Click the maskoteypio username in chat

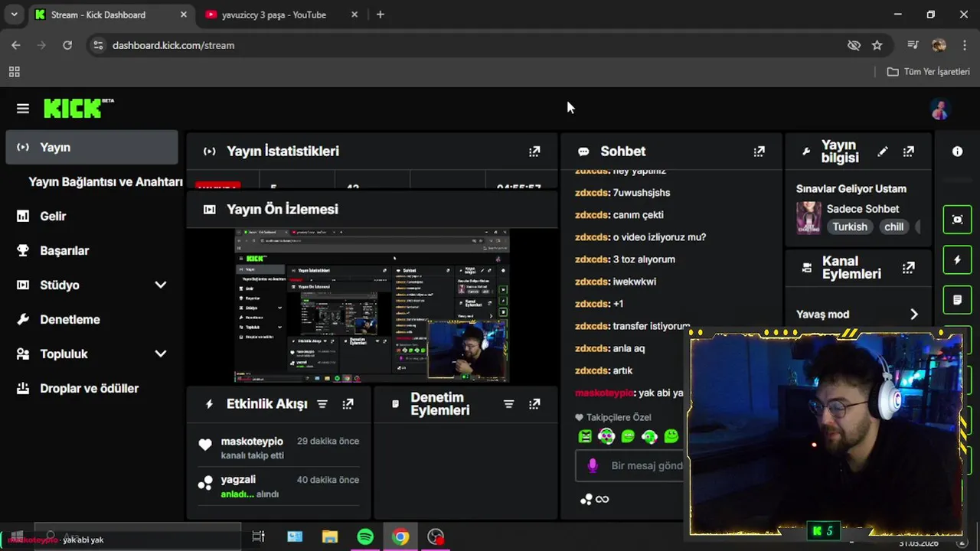pos(604,393)
